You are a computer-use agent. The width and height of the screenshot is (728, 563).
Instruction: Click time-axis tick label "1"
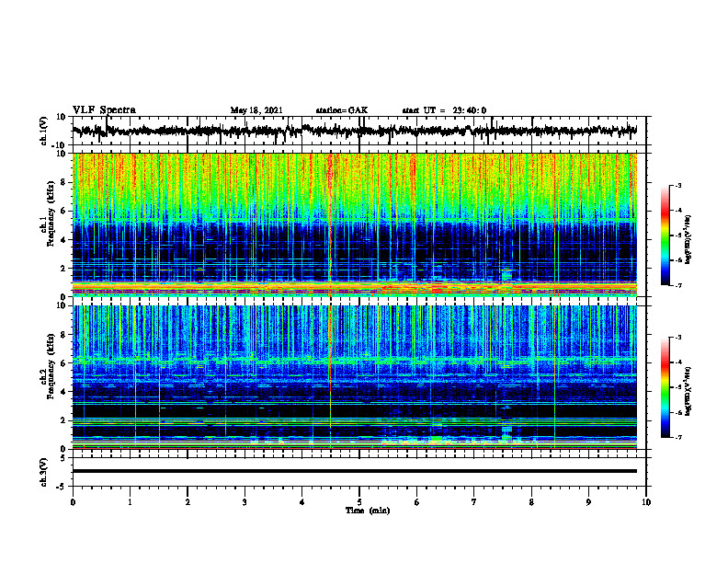pos(130,502)
